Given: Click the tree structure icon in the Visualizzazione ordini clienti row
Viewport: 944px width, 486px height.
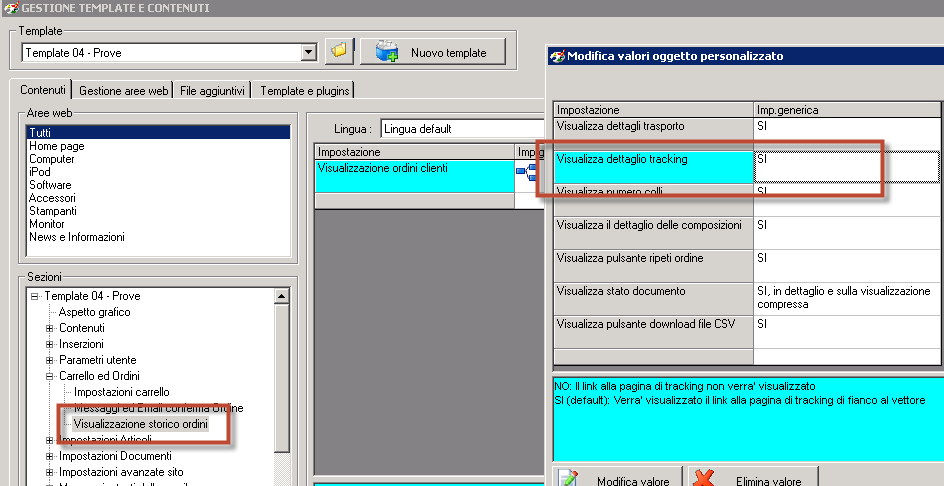Looking at the screenshot, I should [526, 173].
